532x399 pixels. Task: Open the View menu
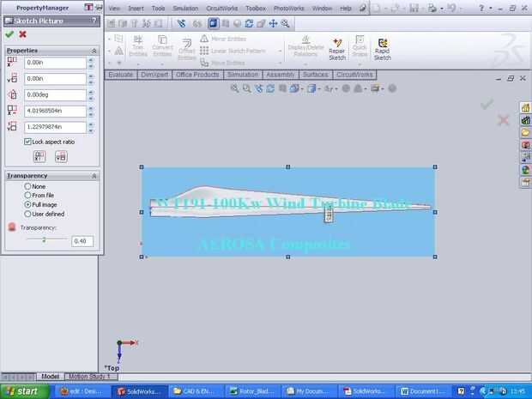click(x=114, y=8)
